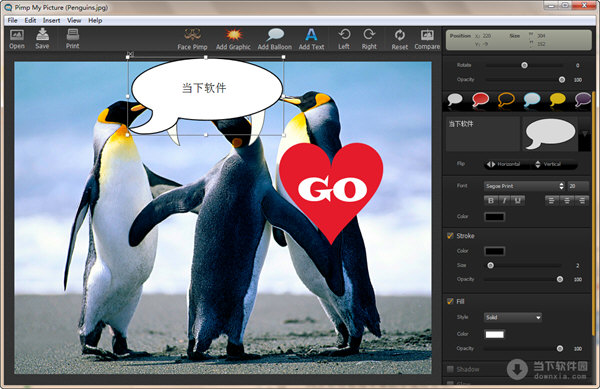Screen dimensions: 600x389
Task: Click the speech balloon on the canvas
Action: point(205,96)
